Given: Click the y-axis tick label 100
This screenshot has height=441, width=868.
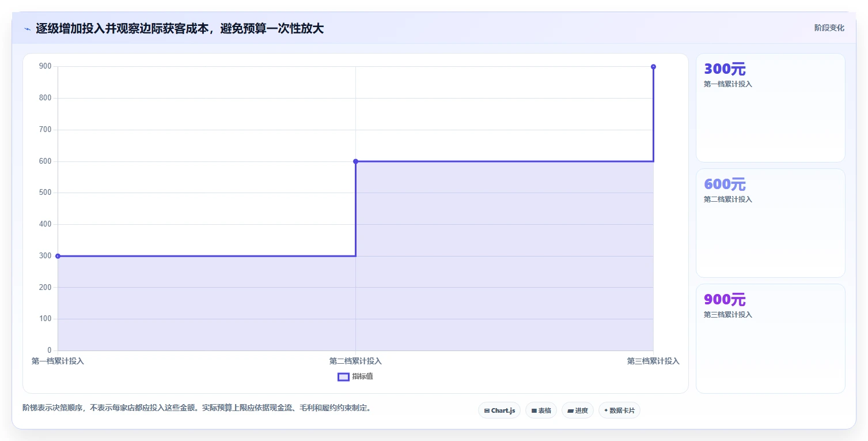Looking at the screenshot, I should click(x=46, y=319).
